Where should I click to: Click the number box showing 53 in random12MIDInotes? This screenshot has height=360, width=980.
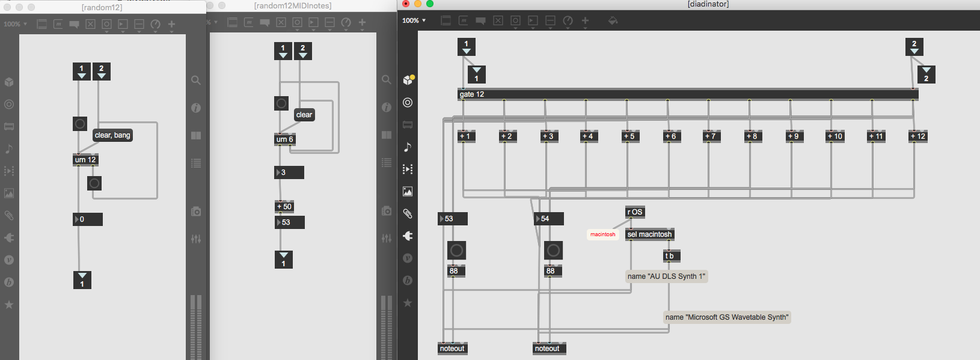[290, 222]
